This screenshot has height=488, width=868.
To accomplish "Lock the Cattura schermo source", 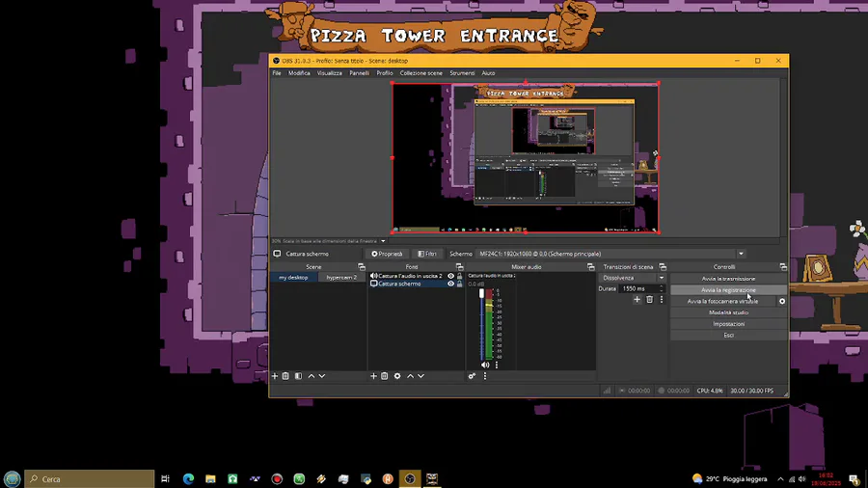I will click(459, 284).
